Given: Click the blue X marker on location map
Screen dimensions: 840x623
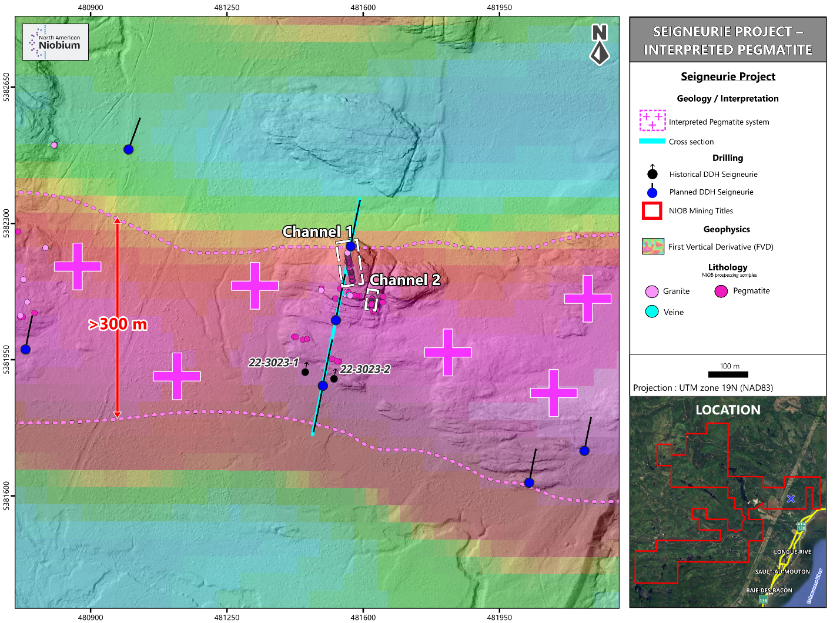Looking at the screenshot, I should [x=791, y=498].
